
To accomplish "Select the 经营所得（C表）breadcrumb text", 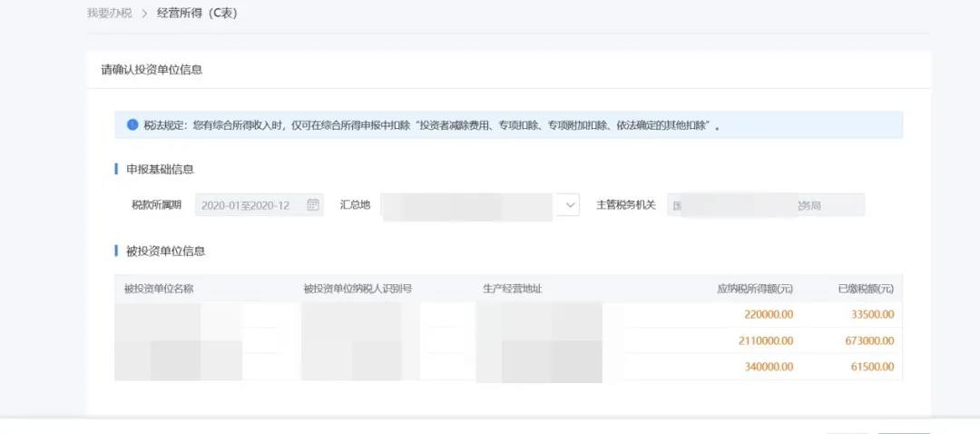I will click(197, 13).
